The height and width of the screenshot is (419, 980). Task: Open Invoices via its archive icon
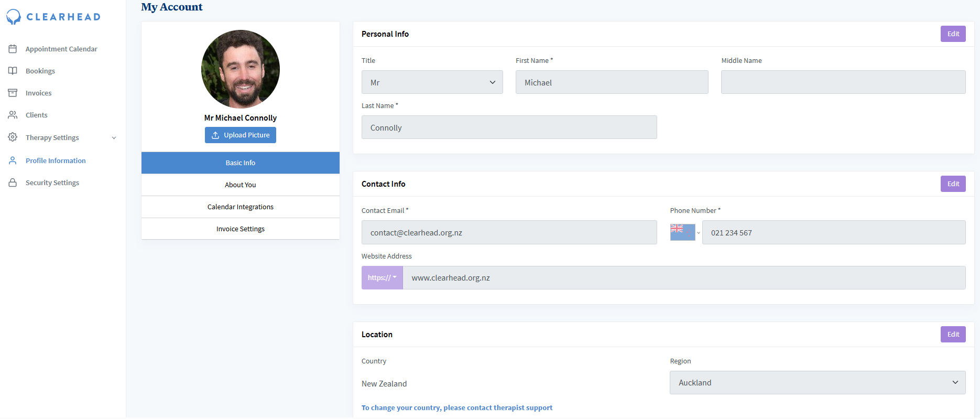pos(13,93)
